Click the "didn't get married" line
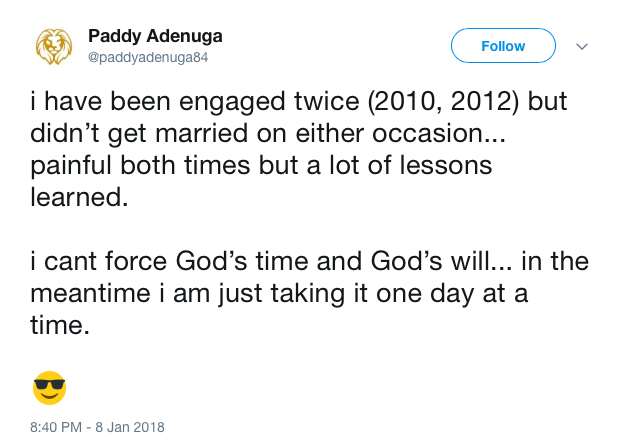Image resolution: width=621 pixels, height=441 pixels. (x=268, y=133)
